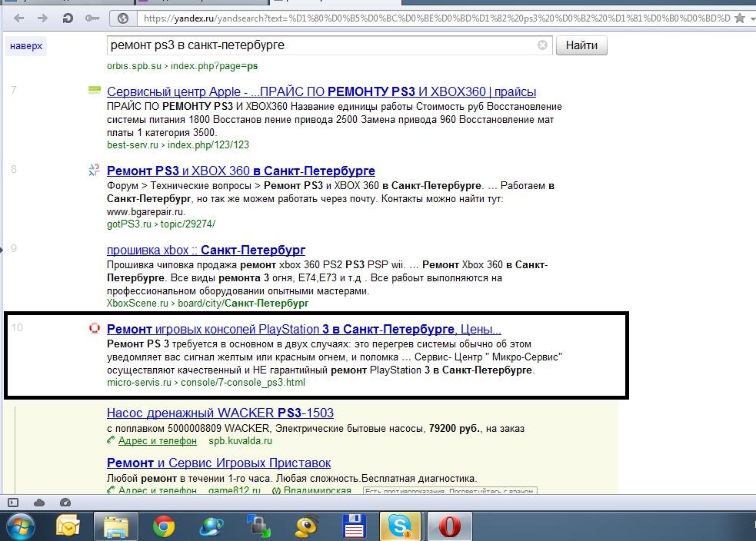Open Windows Explorer folder icon in taskbar
The image size is (756, 541).
[x=115, y=526]
